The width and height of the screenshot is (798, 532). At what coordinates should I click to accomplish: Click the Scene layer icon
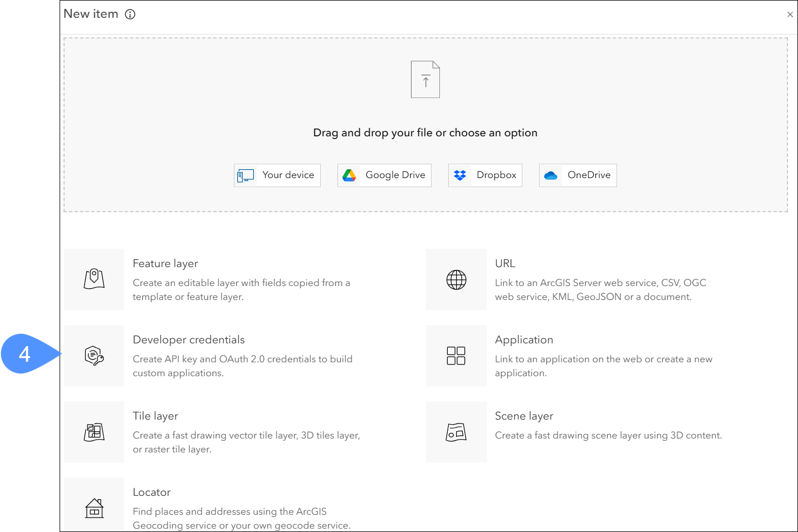pos(456,432)
